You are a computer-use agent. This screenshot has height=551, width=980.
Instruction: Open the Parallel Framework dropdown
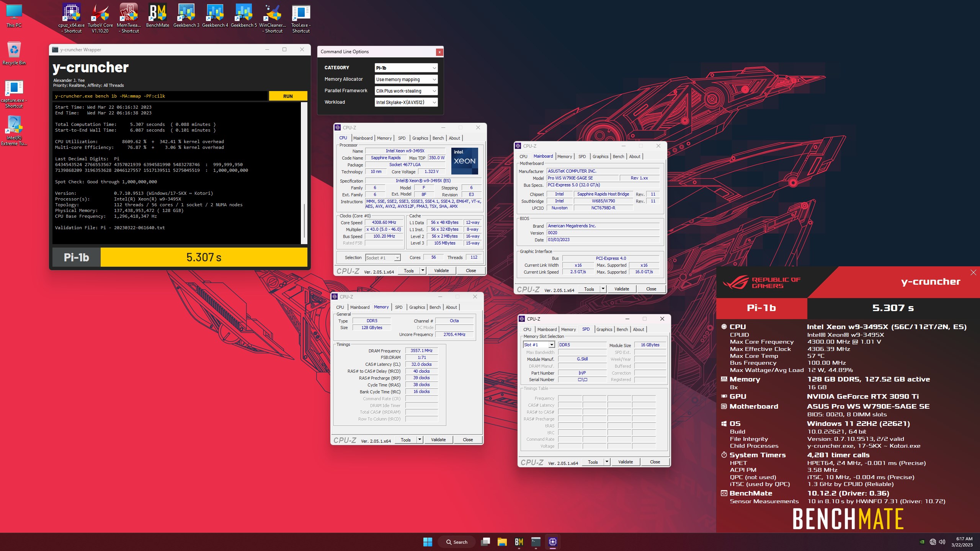pos(406,91)
